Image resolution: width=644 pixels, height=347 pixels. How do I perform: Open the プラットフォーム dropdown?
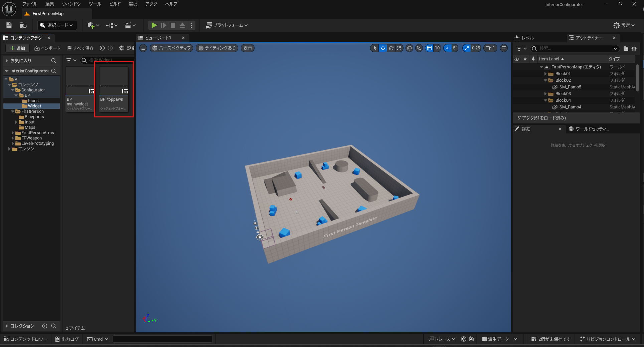tap(227, 25)
